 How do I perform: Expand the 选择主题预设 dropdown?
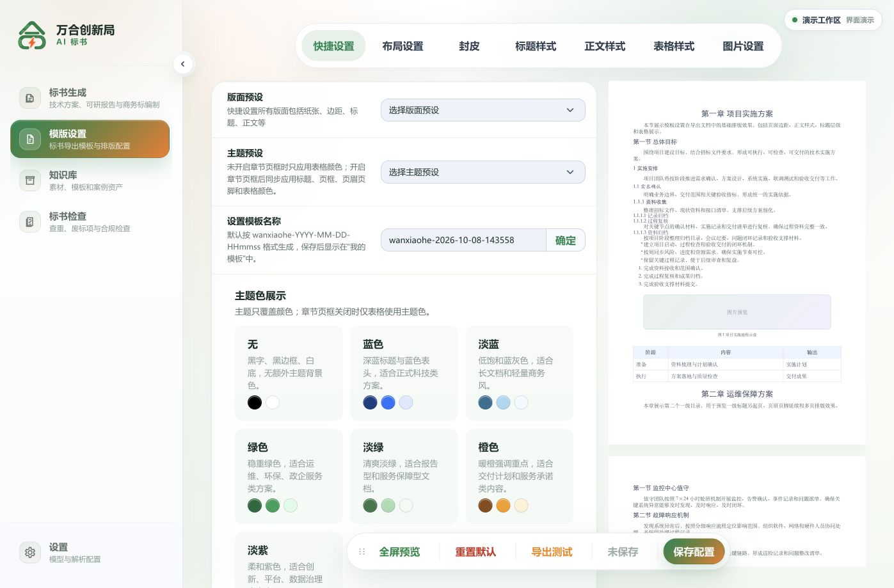pos(483,172)
